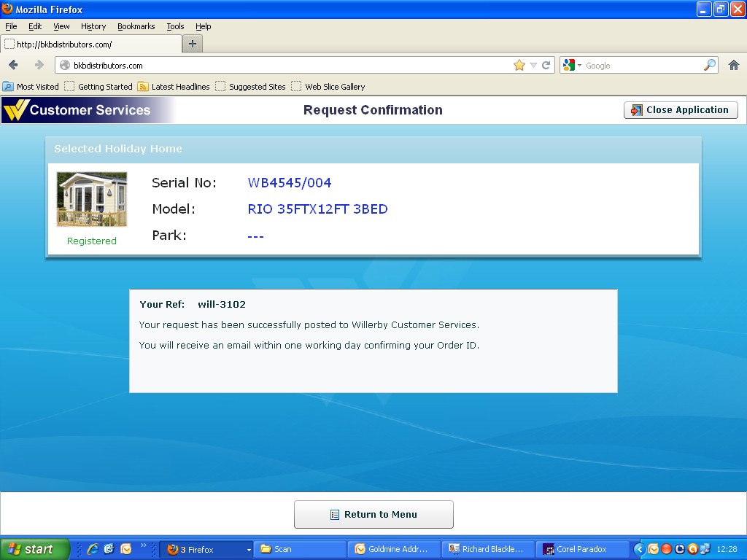Open the History menu
This screenshot has width=747, height=560.
tap(93, 26)
